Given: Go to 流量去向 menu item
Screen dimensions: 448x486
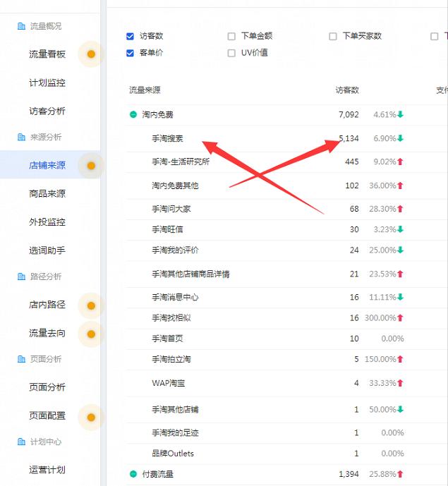Looking at the screenshot, I should pyautogui.click(x=47, y=333).
